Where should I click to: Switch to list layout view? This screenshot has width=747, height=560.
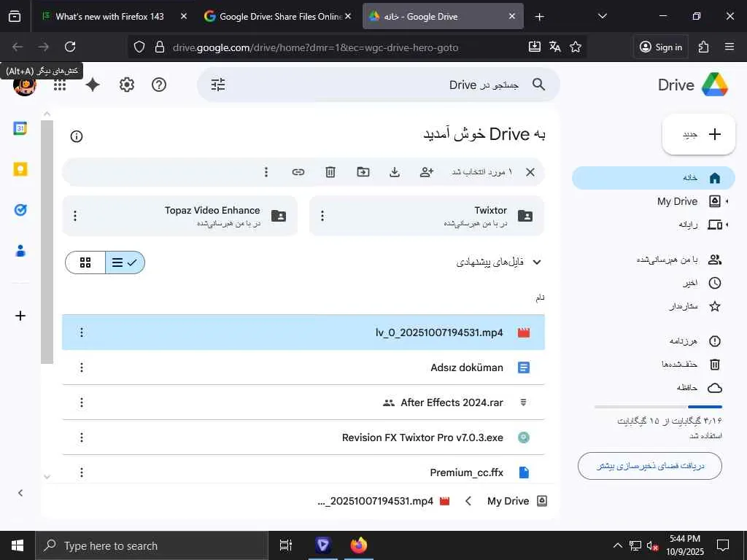click(125, 262)
